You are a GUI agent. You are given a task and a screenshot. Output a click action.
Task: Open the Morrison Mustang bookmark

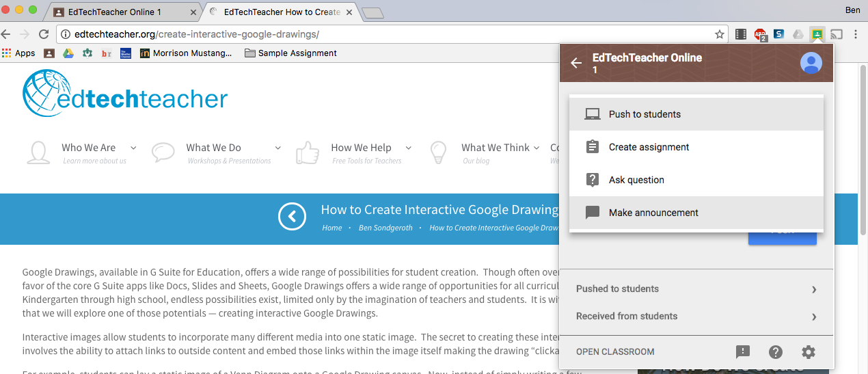pos(186,53)
